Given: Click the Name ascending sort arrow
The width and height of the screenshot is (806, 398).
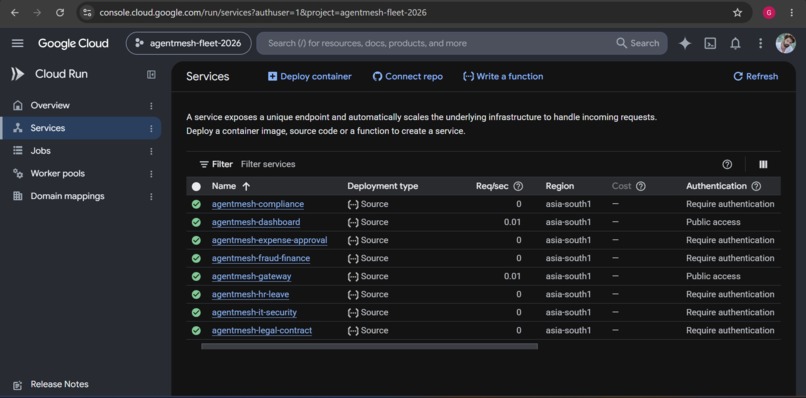Looking at the screenshot, I should pos(246,186).
